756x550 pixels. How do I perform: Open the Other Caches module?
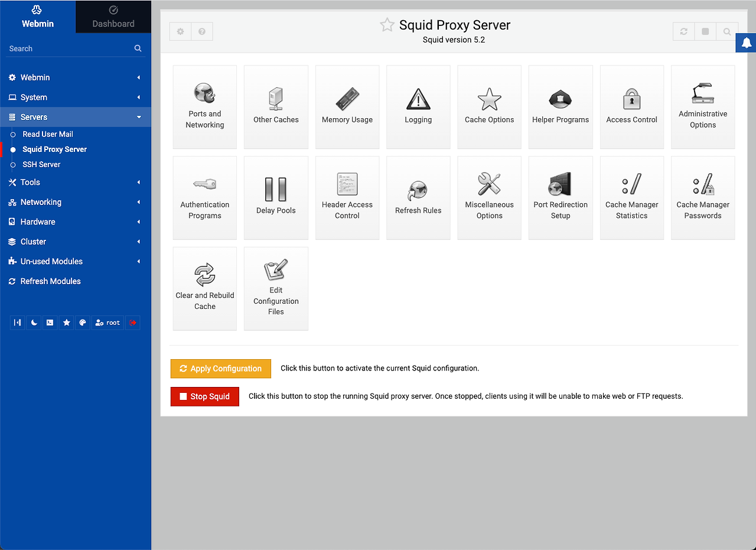pyautogui.click(x=276, y=107)
